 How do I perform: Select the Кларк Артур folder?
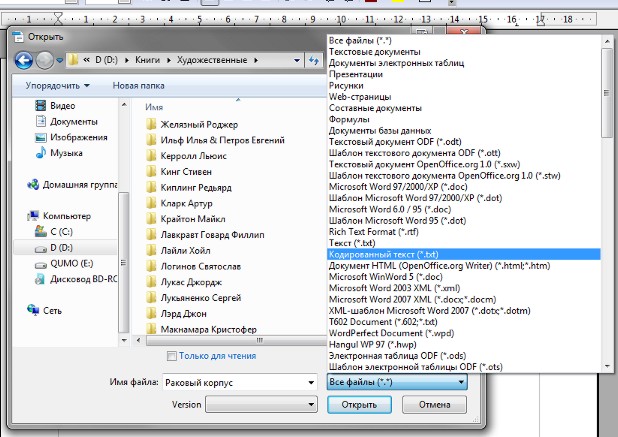tap(179, 203)
